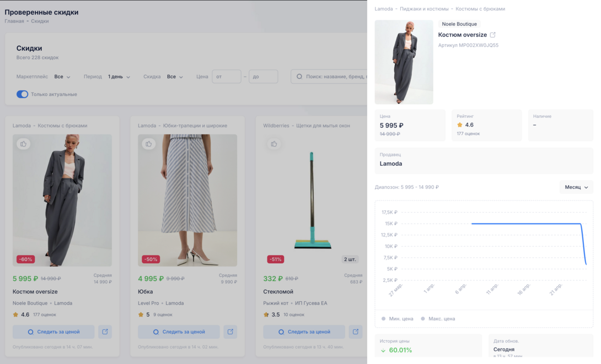
Task: Click the Юбка card title
Action: point(145,292)
